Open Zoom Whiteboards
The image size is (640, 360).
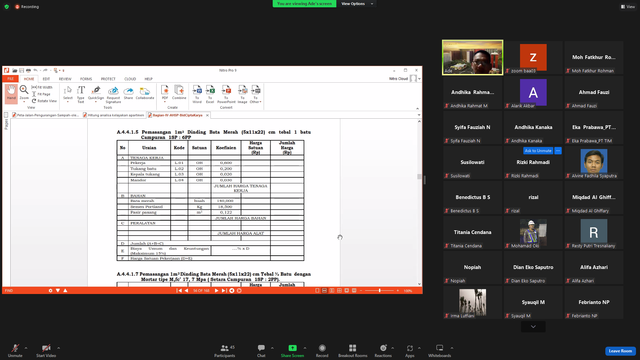point(440,350)
